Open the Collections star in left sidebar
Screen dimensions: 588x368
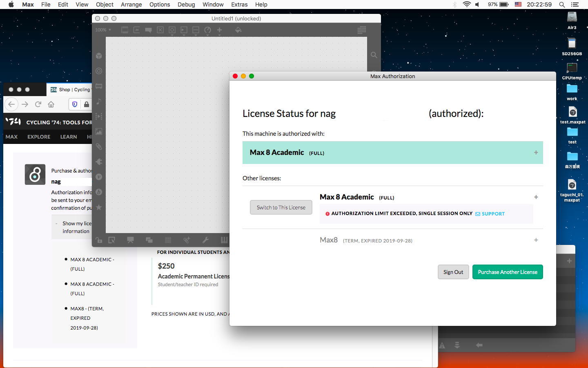tap(99, 207)
